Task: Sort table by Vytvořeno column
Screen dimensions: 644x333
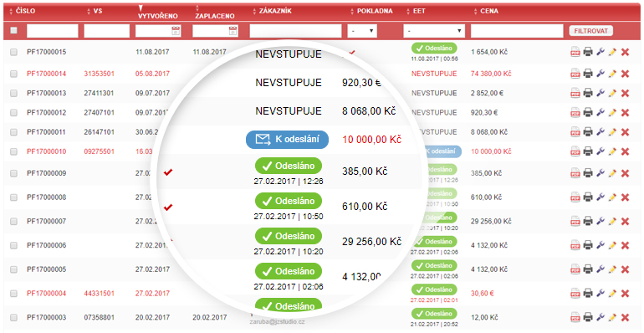Action: [158, 16]
